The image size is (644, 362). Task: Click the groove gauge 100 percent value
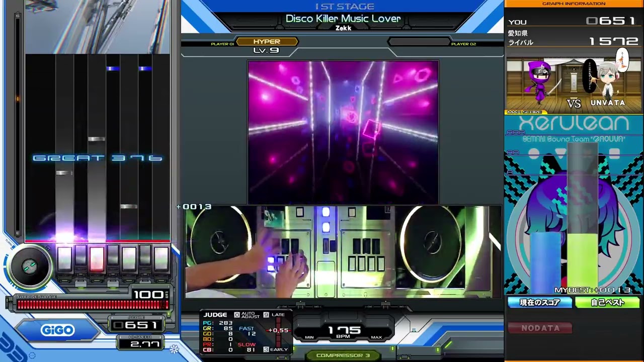(x=148, y=294)
